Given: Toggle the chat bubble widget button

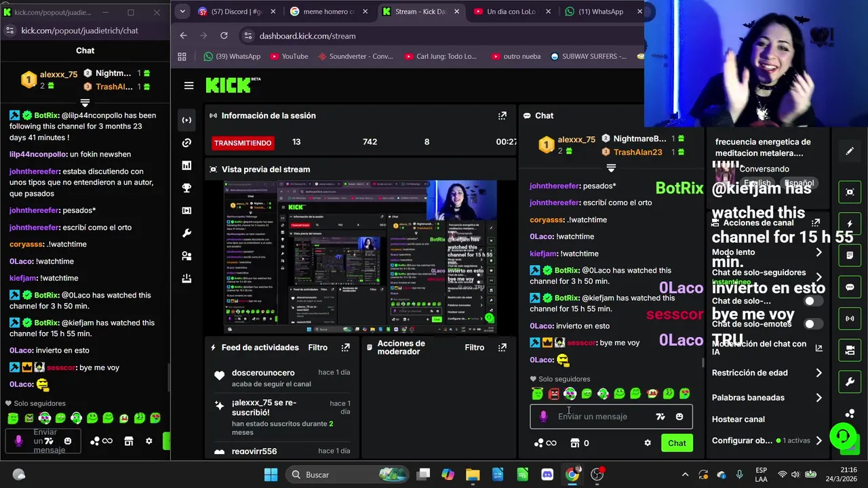Looking at the screenshot, I should coord(850,287).
